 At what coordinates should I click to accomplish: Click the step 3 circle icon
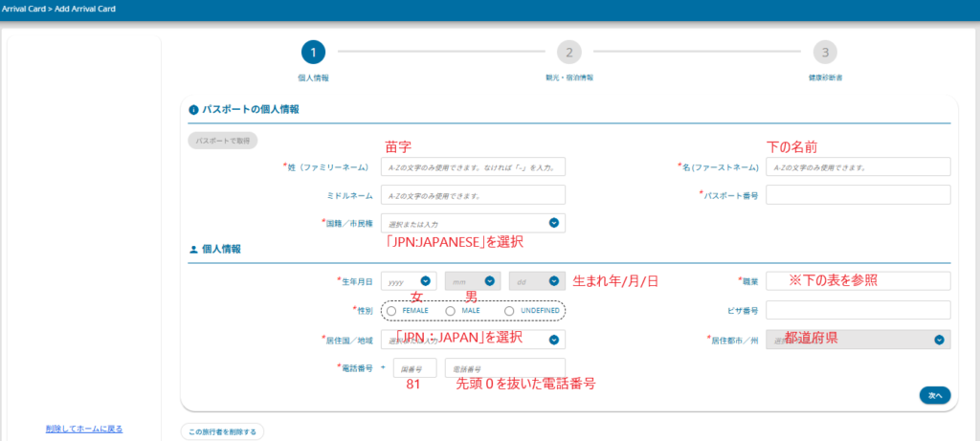pyautogui.click(x=825, y=53)
